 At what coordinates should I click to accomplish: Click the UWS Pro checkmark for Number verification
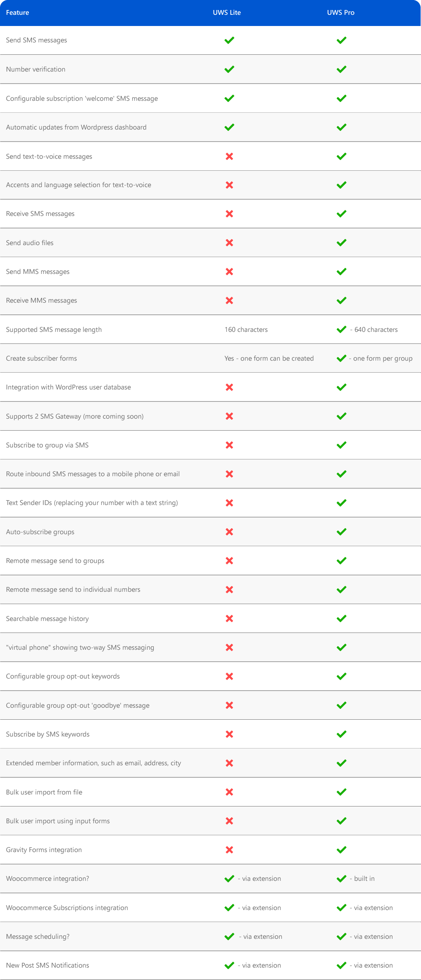tap(342, 69)
